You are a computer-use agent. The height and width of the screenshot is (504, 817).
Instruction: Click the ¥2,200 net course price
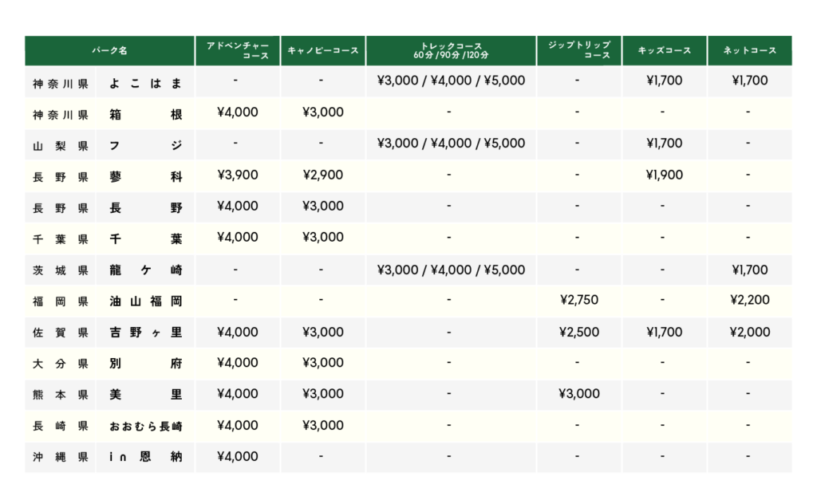(x=750, y=301)
